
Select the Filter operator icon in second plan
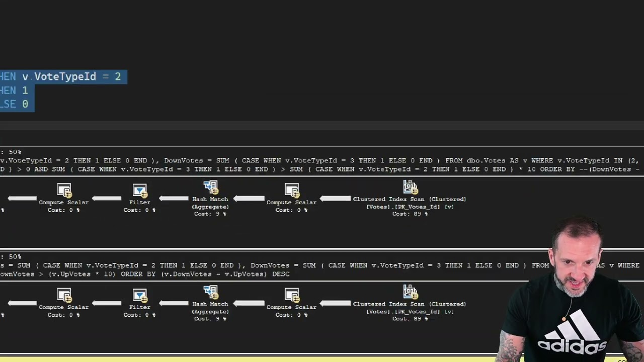pos(139,296)
